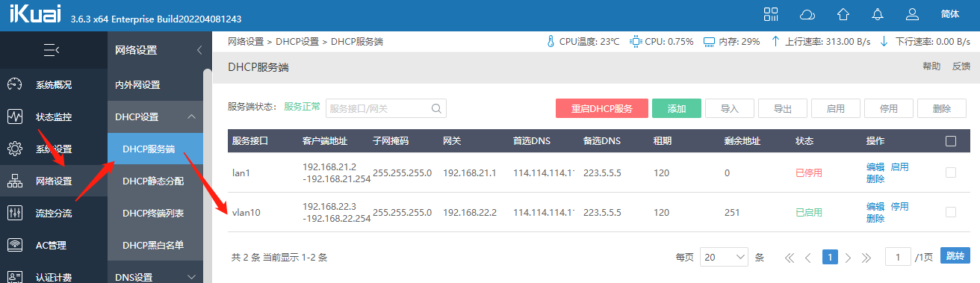Click 删除 for the lan1 row
Viewport: 980px width, 283px height.
point(875,179)
